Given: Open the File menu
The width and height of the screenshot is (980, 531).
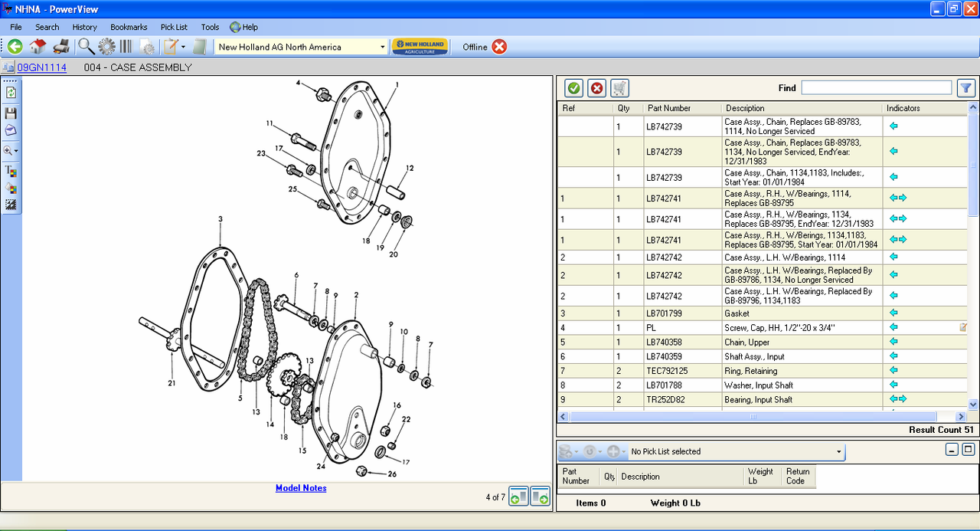Looking at the screenshot, I should (16, 27).
